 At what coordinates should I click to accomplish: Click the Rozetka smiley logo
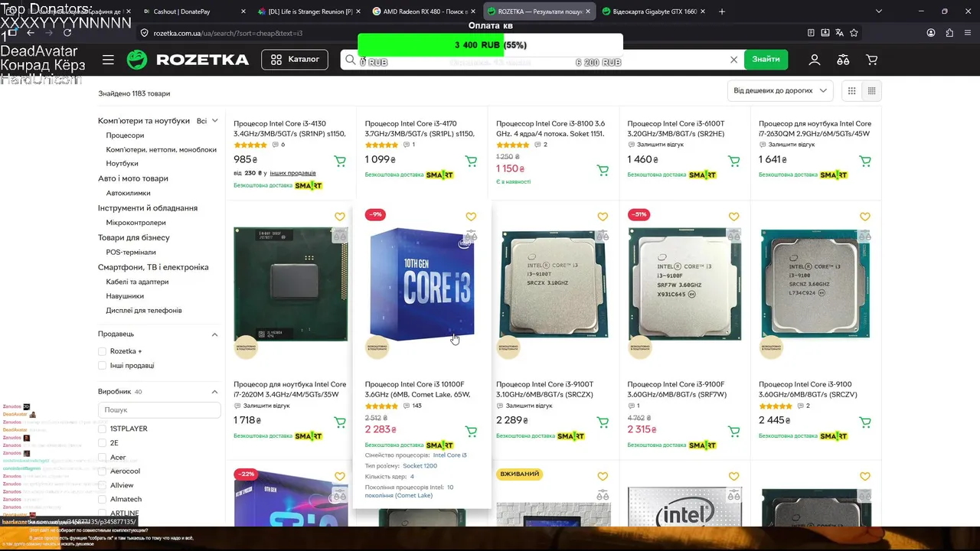[137, 60]
